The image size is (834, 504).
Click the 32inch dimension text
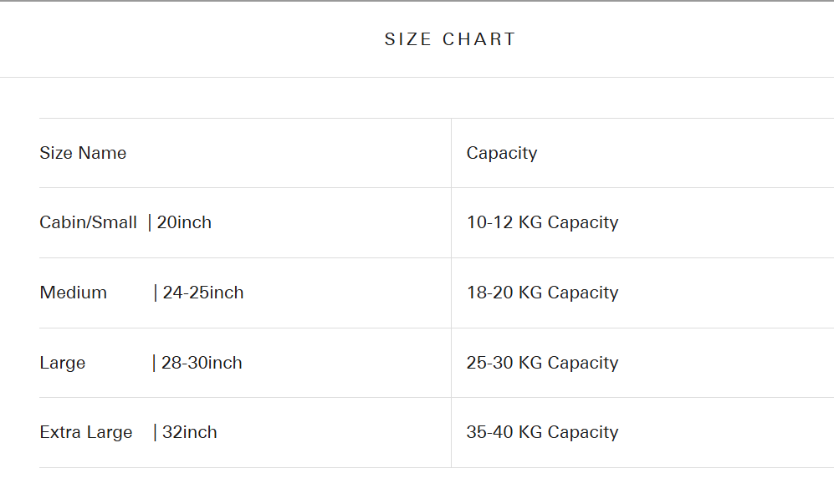[190, 432]
